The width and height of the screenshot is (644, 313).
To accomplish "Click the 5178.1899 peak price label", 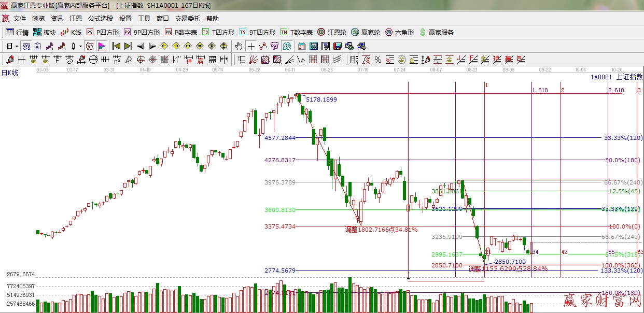I will pyautogui.click(x=321, y=99).
